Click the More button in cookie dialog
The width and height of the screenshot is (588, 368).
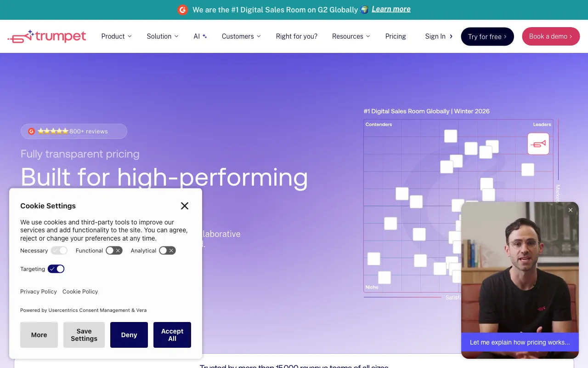[x=39, y=335]
